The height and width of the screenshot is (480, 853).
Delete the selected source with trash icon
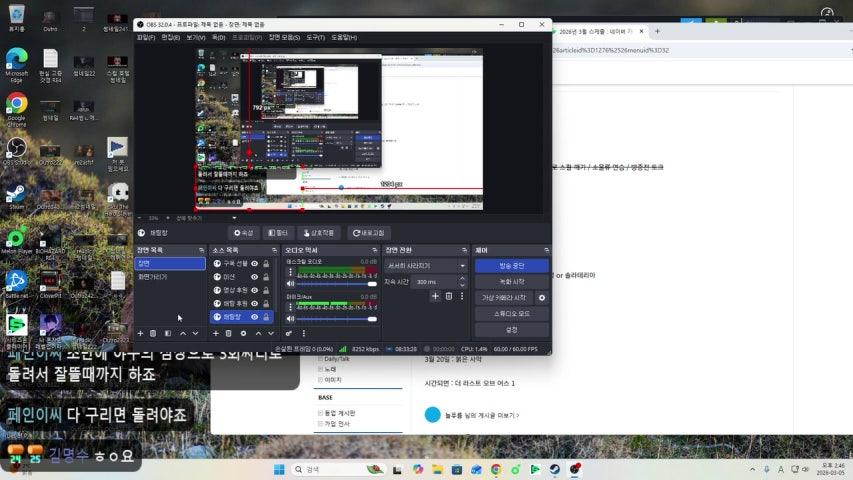[229, 333]
